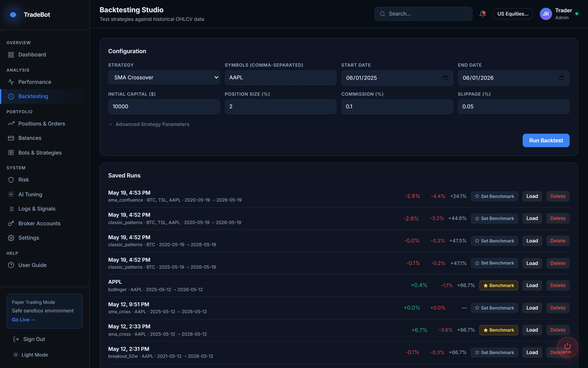The width and height of the screenshot is (588, 368).
Task: Click the Risk shield icon
Action: [x=11, y=180]
